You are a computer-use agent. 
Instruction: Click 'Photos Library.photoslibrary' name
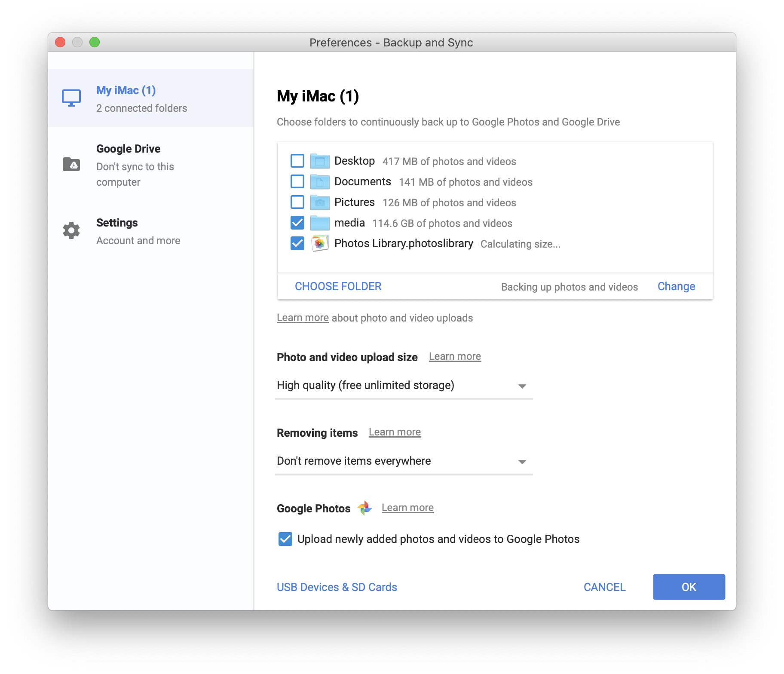pos(404,243)
